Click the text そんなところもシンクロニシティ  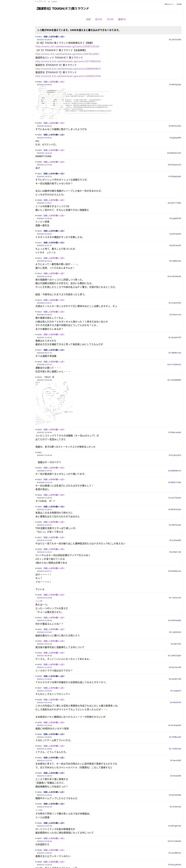click(x=53, y=694)
